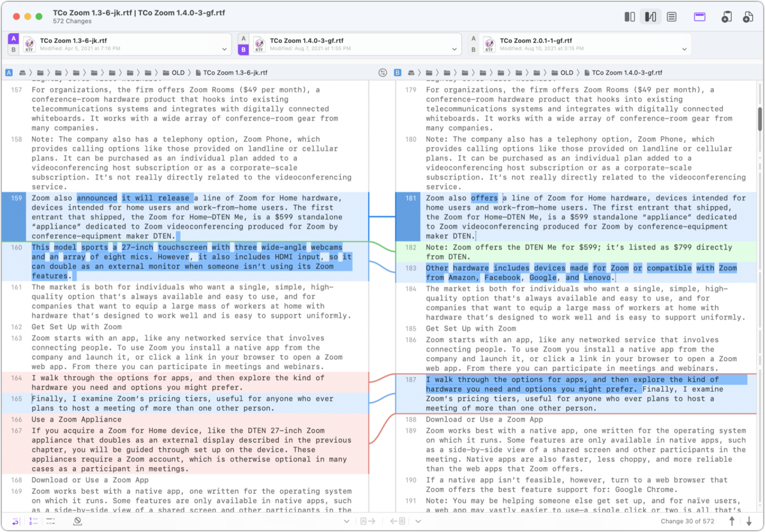Open the chevron menu left of A→ button
This screenshot has width=765, height=532.
point(346,521)
